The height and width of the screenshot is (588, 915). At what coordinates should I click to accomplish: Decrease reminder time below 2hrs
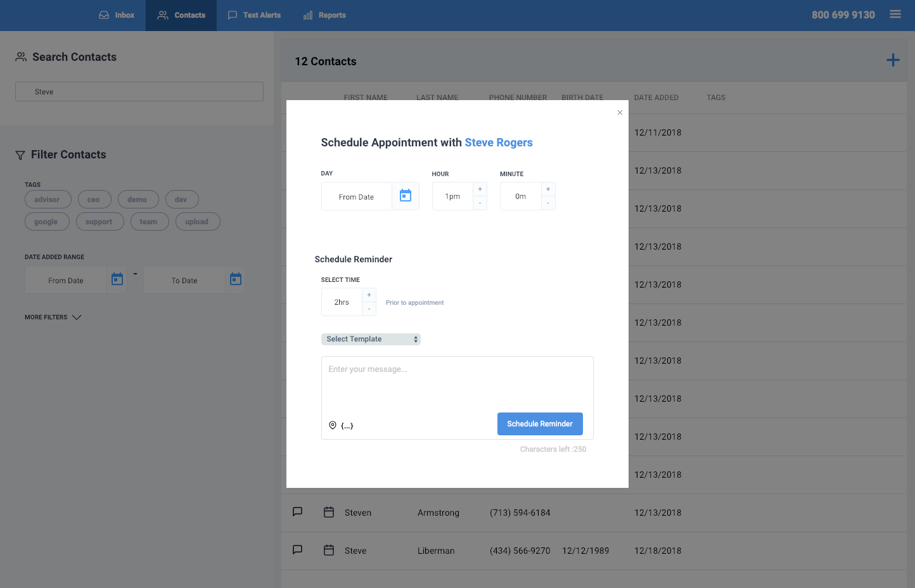point(369,309)
